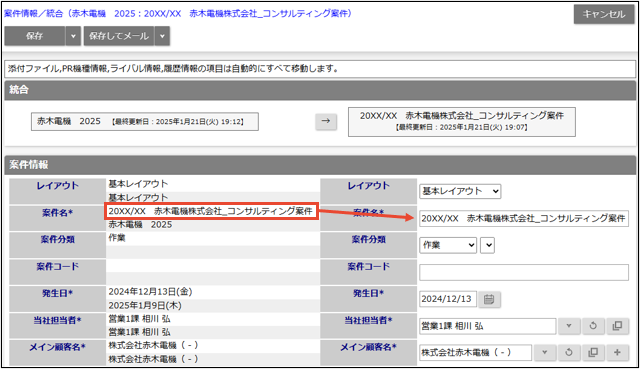The height and width of the screenshot is (369, 640).
Task: Click the キャンセル button
Action: tap(604, 14)
